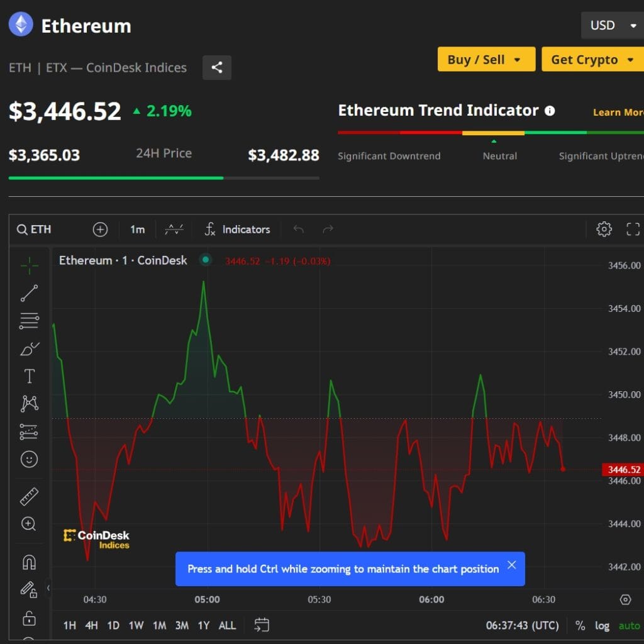Open the Trend Indicator info icon
The width and height of the screenshot is (644, 644).
[x=550, y=111]
